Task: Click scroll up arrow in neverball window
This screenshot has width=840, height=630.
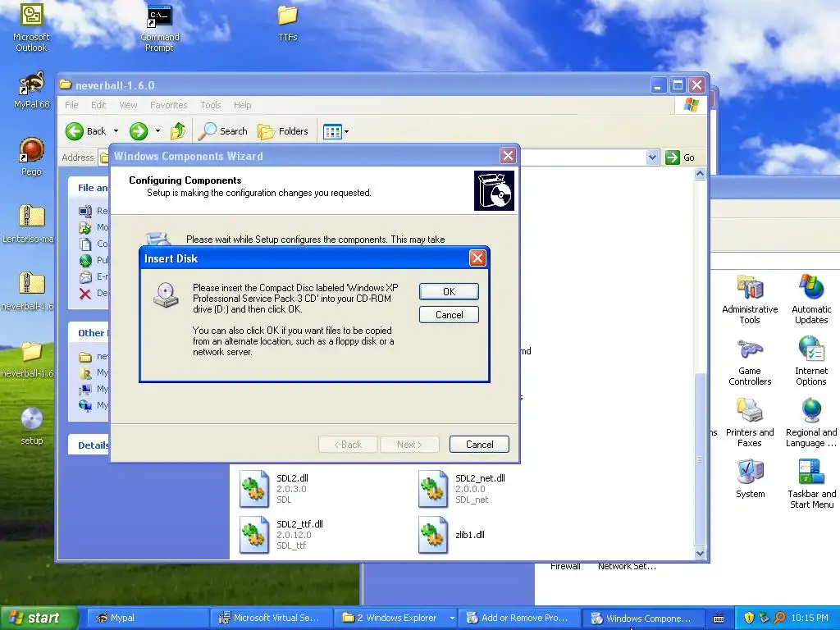Action: pos(700,174)
